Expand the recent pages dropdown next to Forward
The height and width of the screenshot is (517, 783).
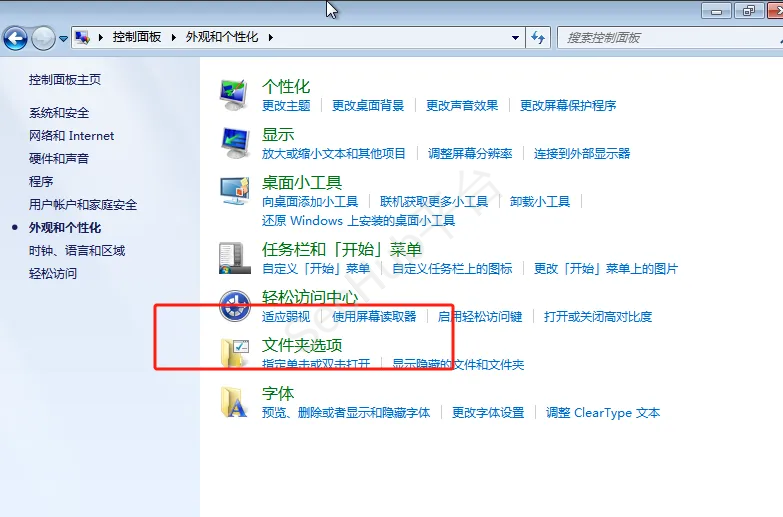(x=63, y=39)
